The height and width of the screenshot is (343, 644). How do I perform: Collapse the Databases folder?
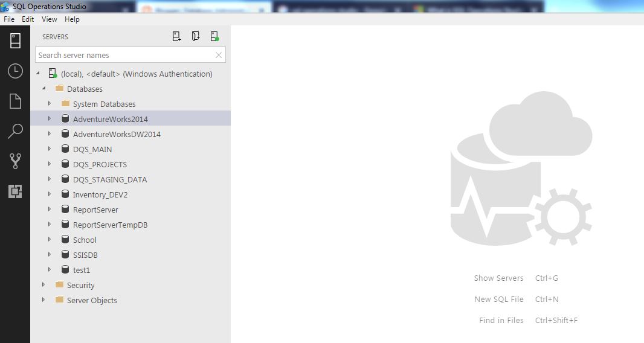coord(44,88)
